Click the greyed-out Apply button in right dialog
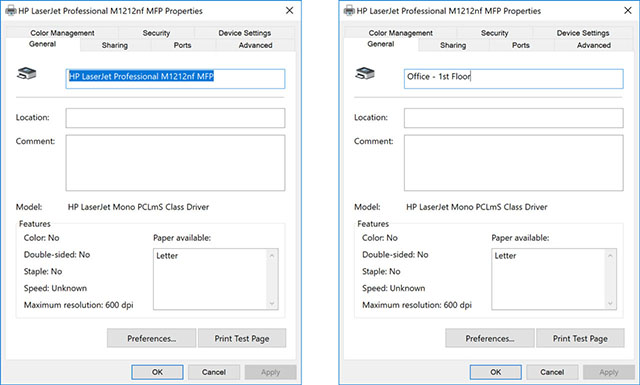640x385 pixels. (609, 372)
